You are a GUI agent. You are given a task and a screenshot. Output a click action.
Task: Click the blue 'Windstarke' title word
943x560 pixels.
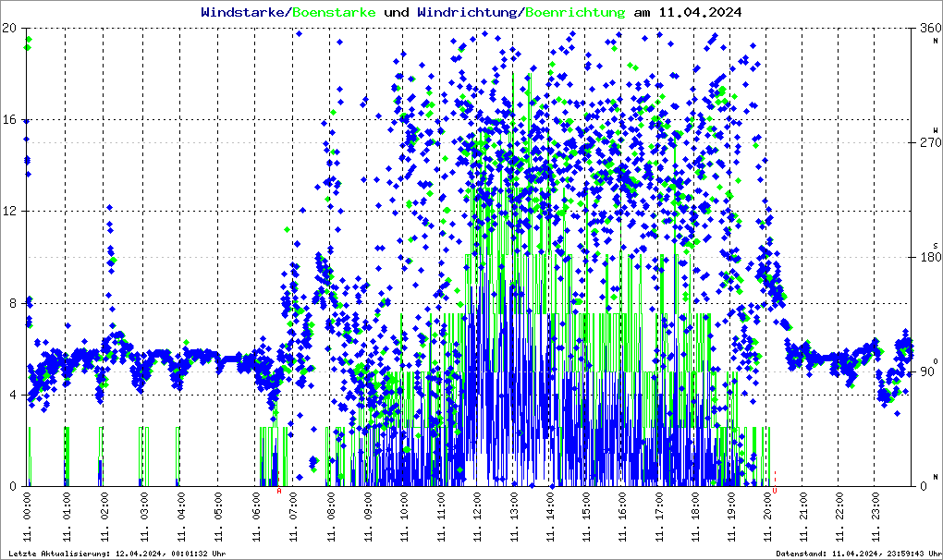point(242,12)
